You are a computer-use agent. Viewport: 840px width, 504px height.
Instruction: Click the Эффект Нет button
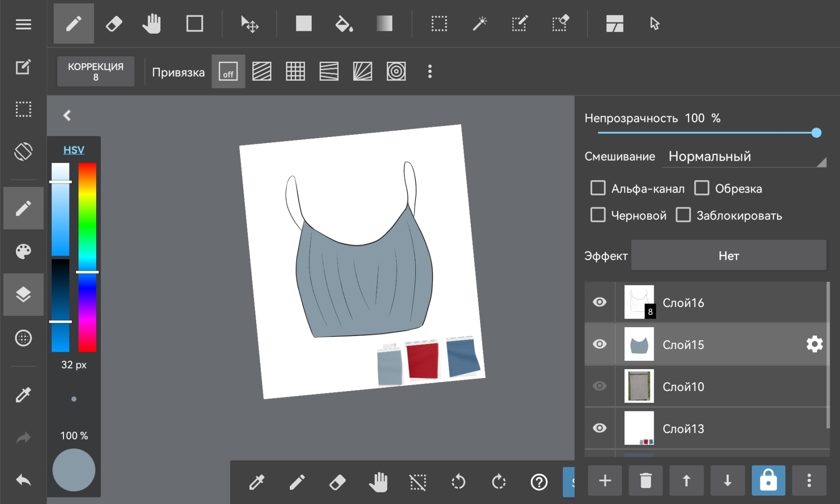pos(728,255)
